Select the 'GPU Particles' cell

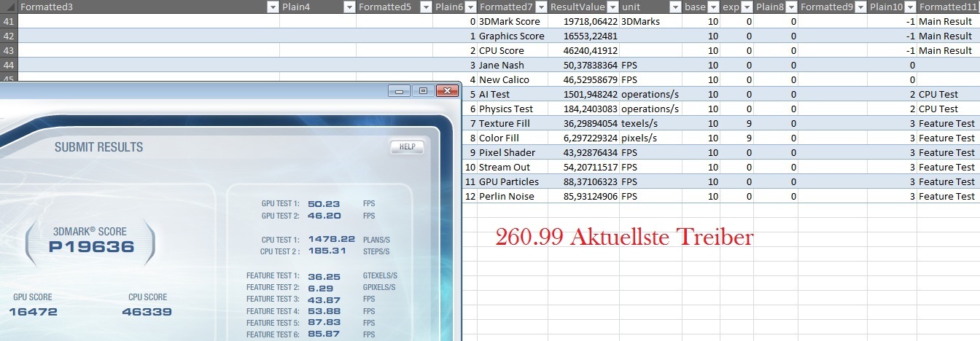pyautogui.click(x=513, y=182)
